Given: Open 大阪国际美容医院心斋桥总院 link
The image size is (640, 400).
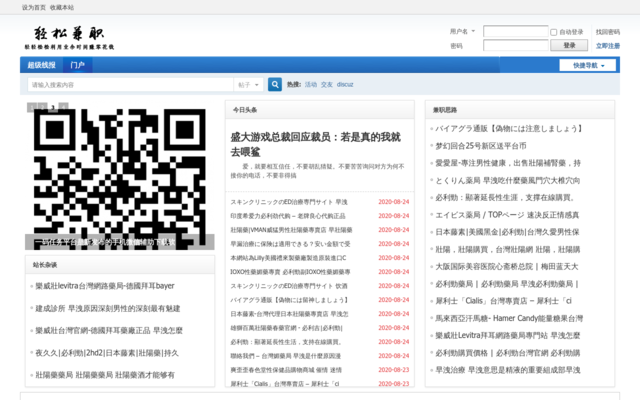Looking at the screenshot, I should [507, 267].
